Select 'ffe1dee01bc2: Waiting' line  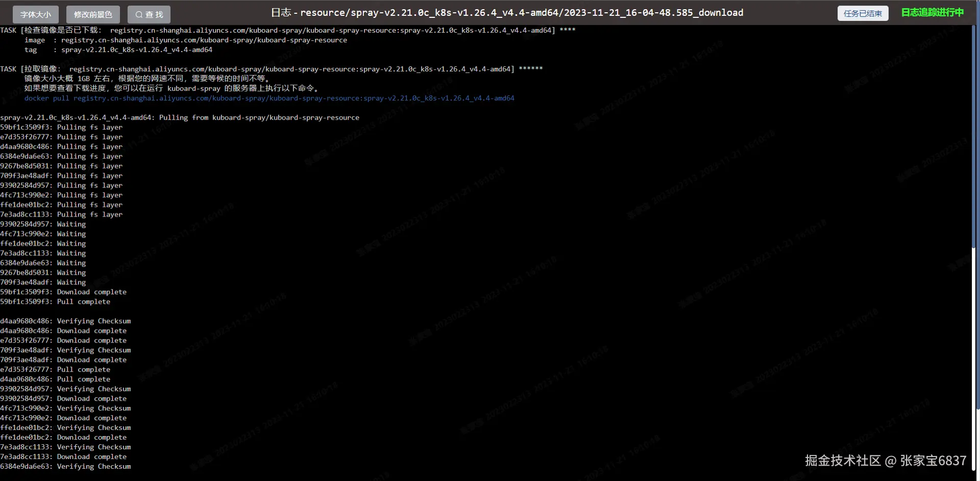coord(43,244)
